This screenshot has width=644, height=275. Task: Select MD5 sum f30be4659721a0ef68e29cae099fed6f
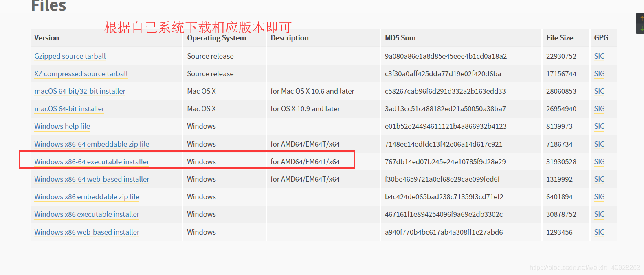click(x=442, y=179)
